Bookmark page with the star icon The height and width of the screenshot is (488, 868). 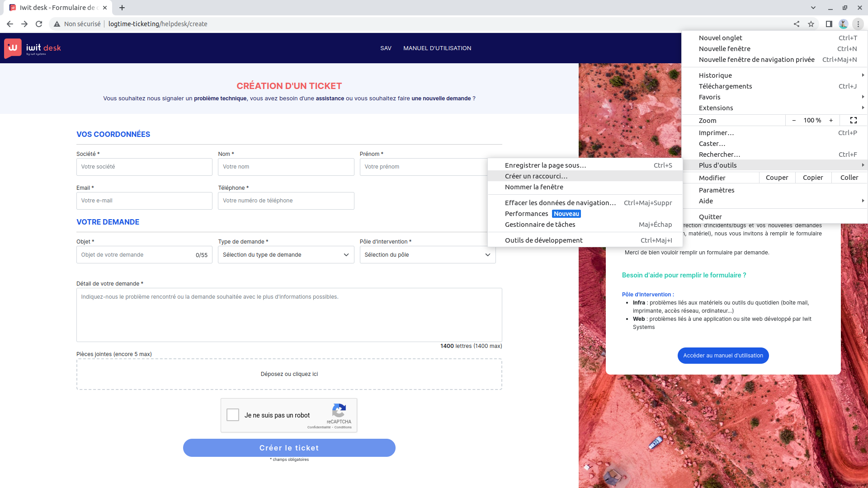(811, 24)
